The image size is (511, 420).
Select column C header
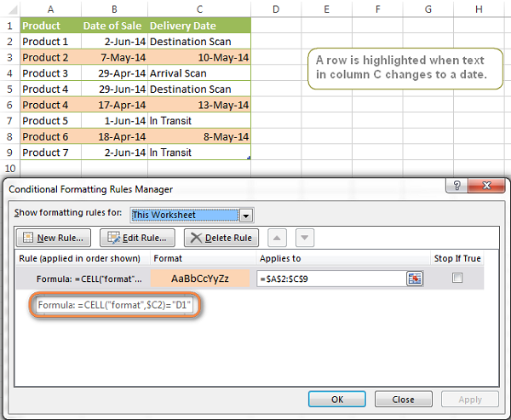pos(199,9)
